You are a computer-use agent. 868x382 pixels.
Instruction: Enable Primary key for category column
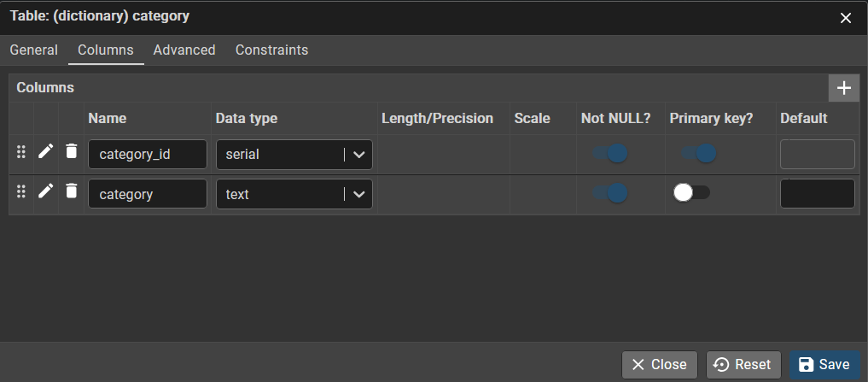[x=691, y=192]
